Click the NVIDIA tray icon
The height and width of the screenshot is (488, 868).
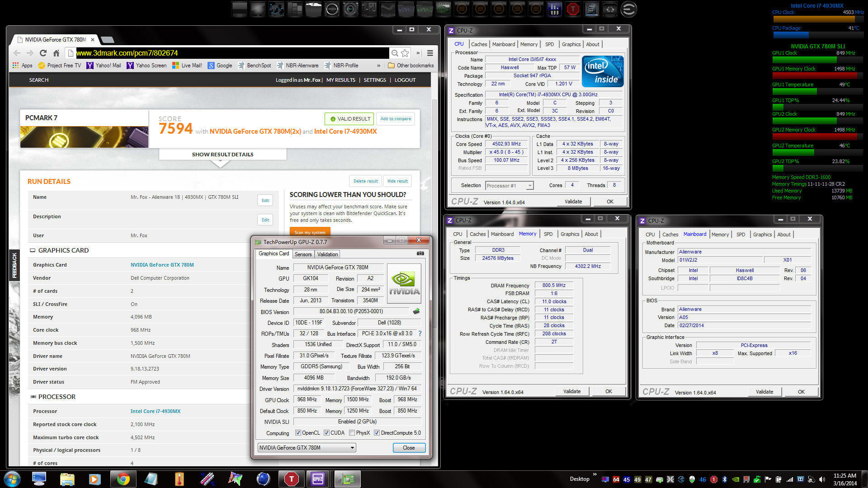(x=736, y=479)
